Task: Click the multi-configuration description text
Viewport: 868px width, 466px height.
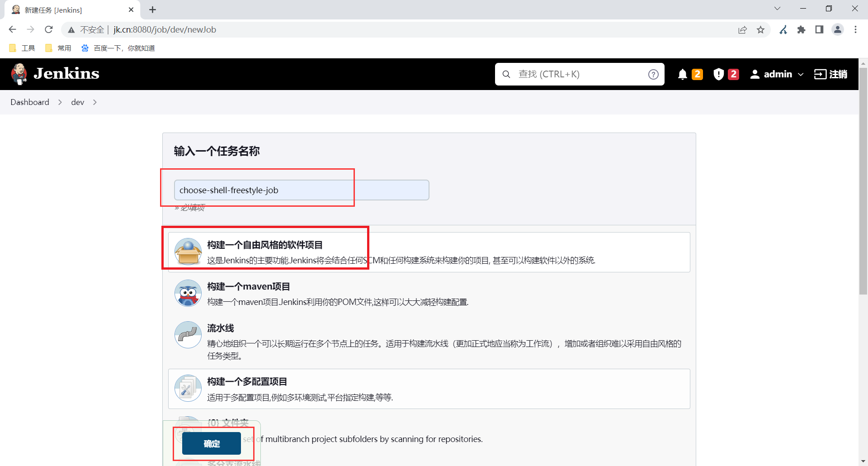Action: (x=300, y=397)
